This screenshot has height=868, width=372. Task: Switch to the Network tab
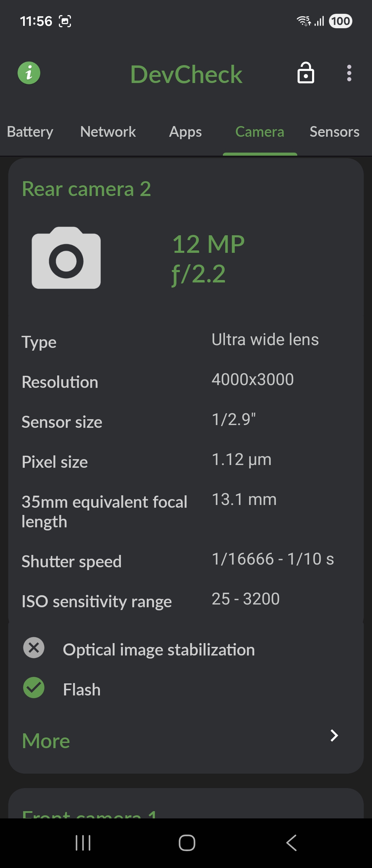(x=108, y=132)
